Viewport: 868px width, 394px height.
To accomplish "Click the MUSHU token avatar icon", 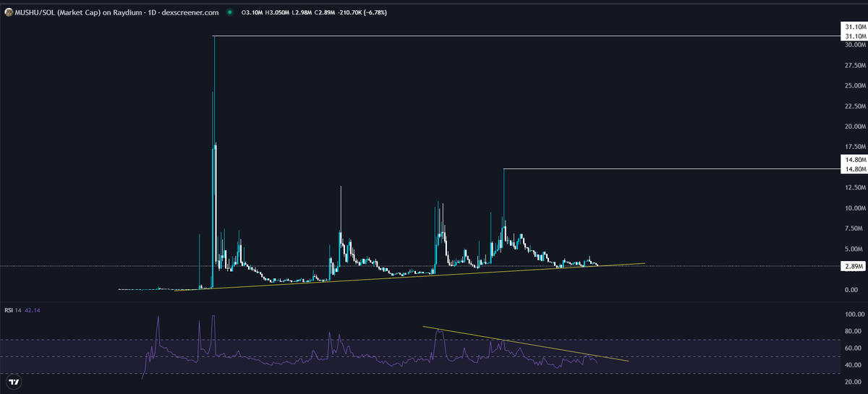I will coord(9,12).
